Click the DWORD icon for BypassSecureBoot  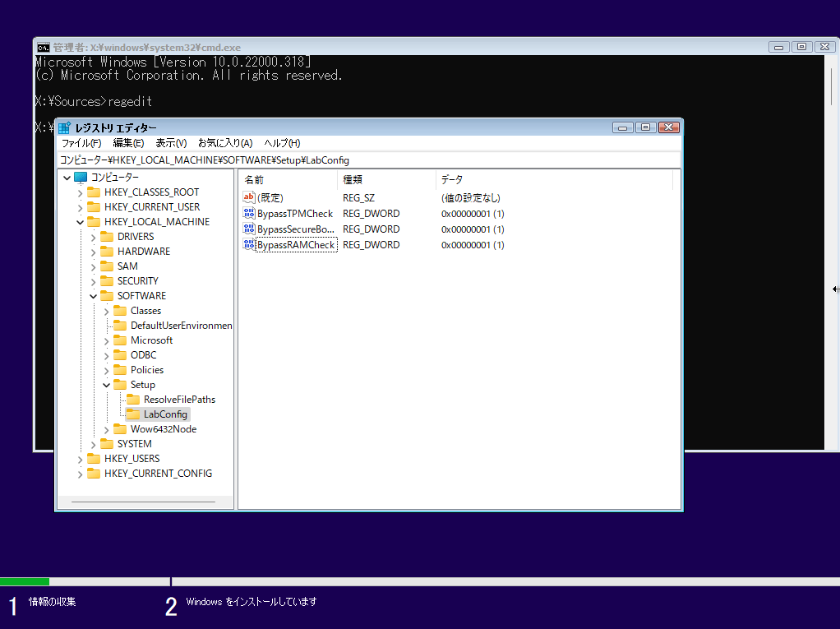click(x=248, y=229)
